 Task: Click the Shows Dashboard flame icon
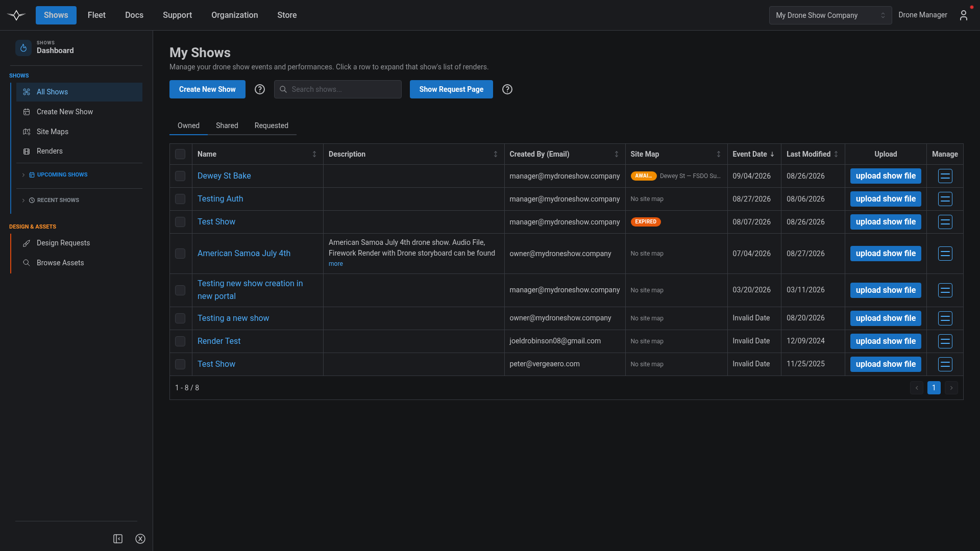click(23, 47)
